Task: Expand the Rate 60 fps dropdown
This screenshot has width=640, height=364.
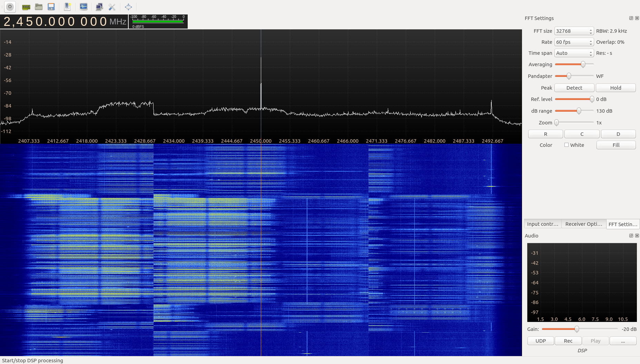Action: coord(574,42)
